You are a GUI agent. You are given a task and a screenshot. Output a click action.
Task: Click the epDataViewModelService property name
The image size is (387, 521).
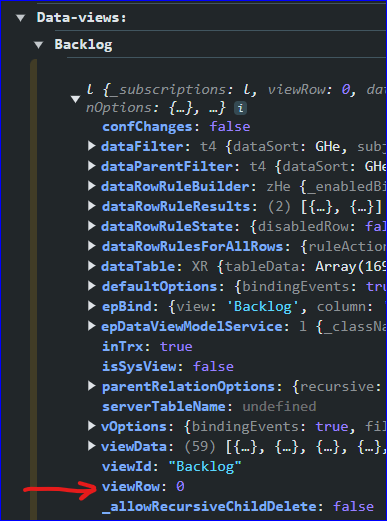(x=192, y=327)
